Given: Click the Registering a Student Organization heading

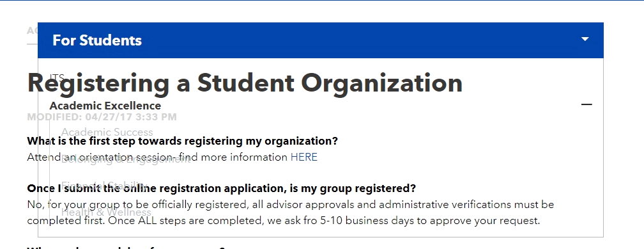Looking at the screenshot, I should click(245, 83).
